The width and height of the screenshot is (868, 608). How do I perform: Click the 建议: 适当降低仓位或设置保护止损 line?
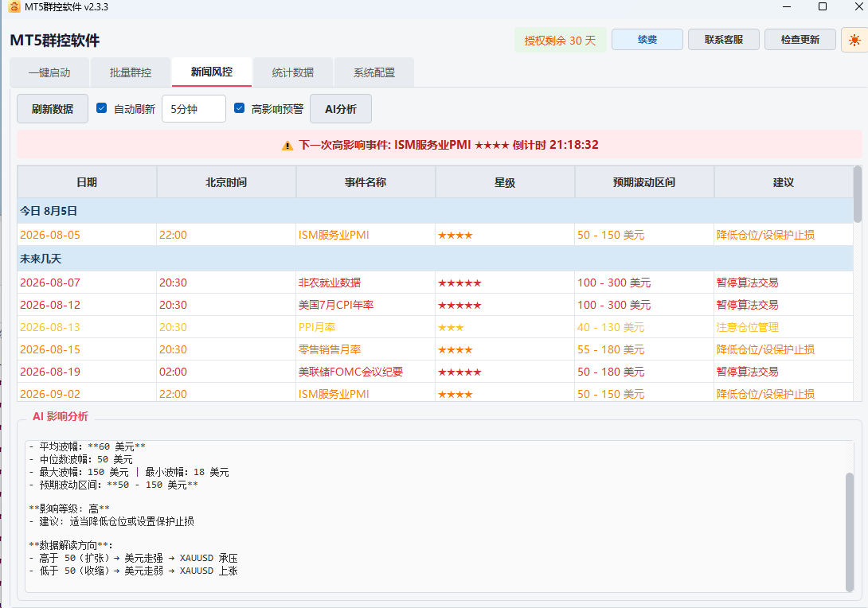pos(111,521)
